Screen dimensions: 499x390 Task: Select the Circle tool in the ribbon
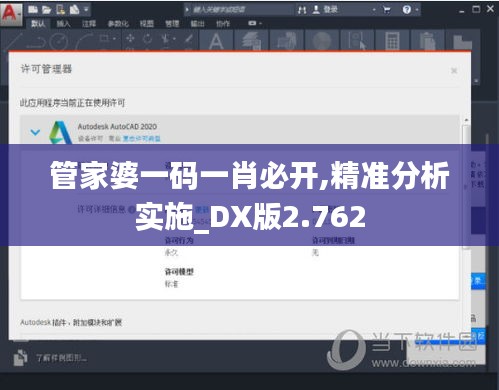click(x=59, y=42)
